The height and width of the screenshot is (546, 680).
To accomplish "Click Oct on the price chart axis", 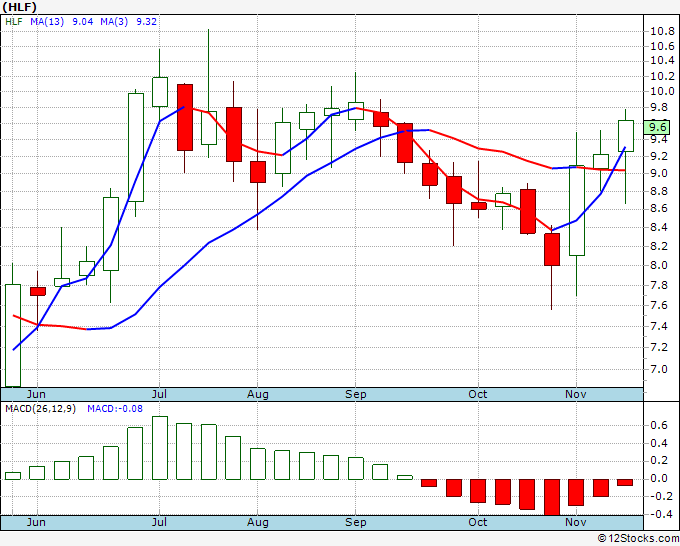I will 478,394.
